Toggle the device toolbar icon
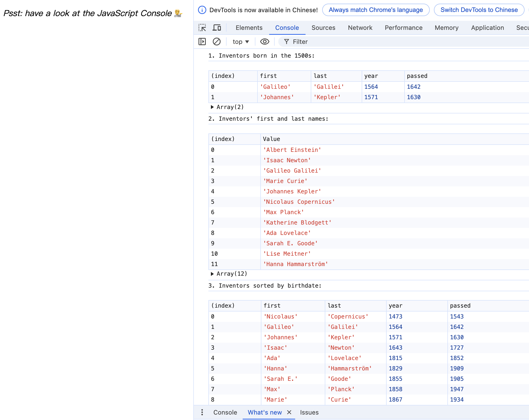This screenshot has width=529, height=420. [217, 28]
